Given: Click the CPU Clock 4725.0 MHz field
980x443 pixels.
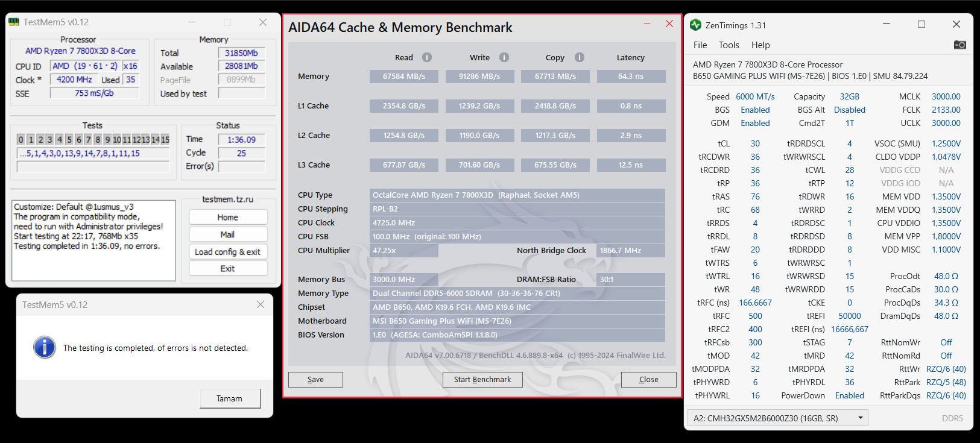Looking at the screenshot, I should pyautogui.click(x=517, y=223).
